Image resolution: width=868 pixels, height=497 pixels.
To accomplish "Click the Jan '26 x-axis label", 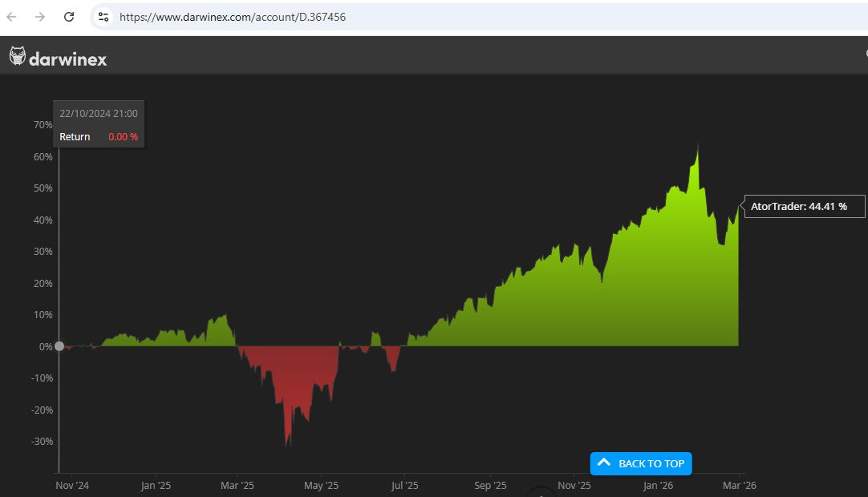I will pyautogui.click(x=659, y=485).
